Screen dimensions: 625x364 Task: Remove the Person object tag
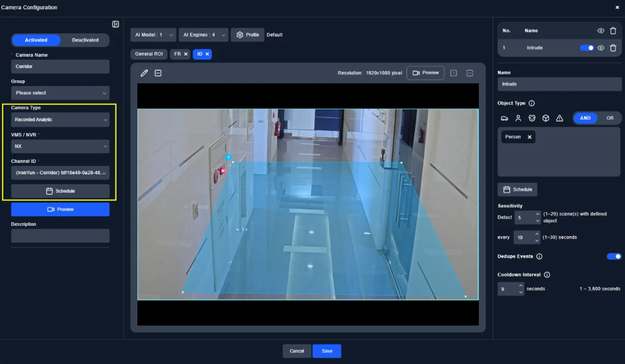530,137
